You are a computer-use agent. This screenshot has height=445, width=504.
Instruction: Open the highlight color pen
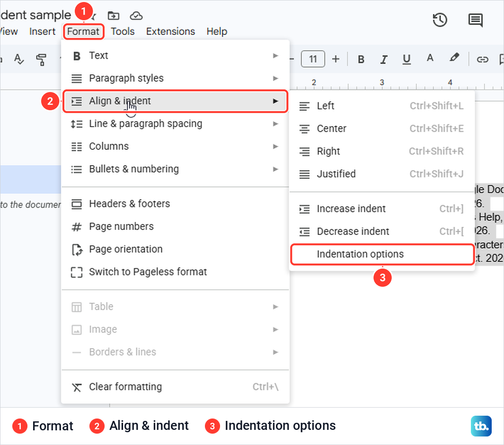[454, 58]
